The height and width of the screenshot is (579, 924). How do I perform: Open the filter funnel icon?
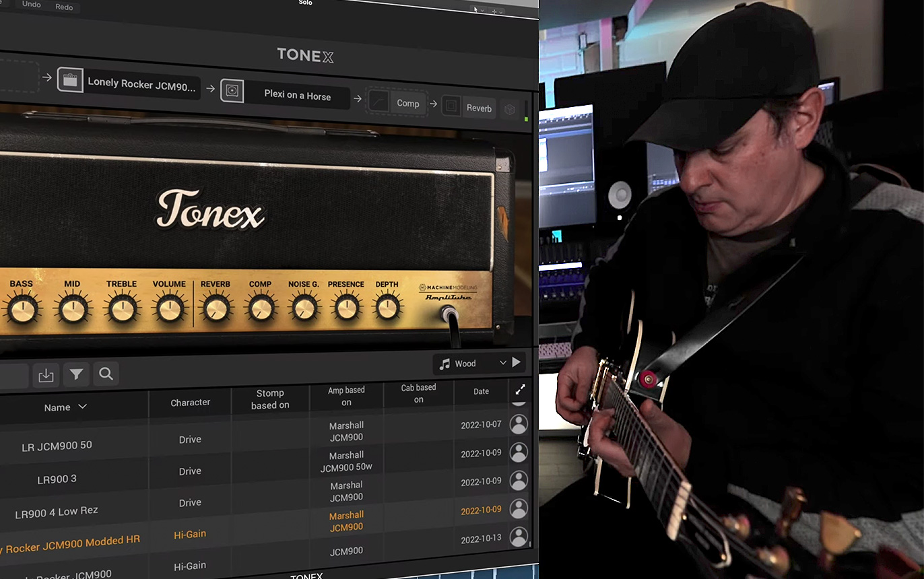pos(76,374)
